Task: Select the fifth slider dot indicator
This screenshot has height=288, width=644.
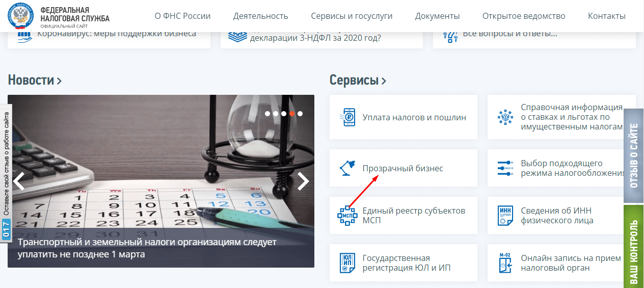Action: tap(300, 114)
